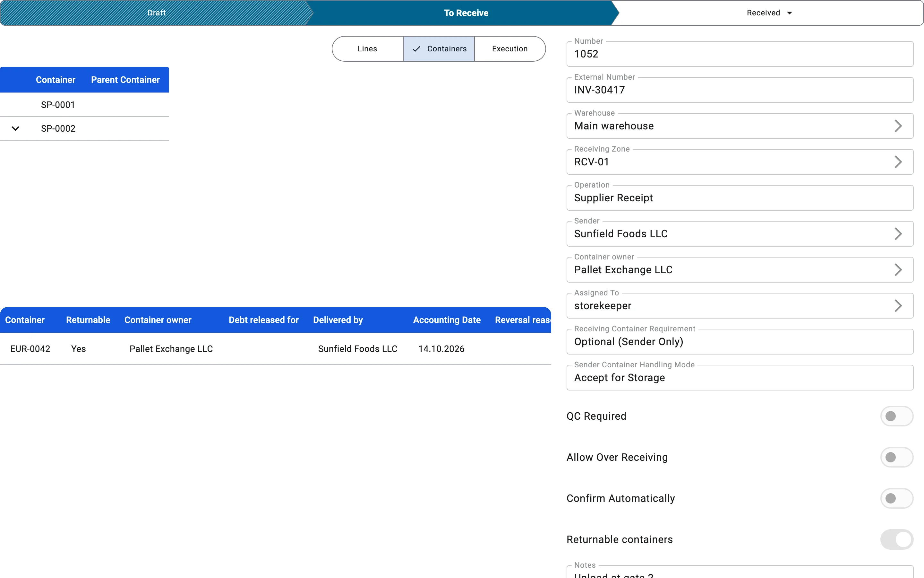Sort by upper Container column header
Screen dimensions: 924x578
click(56, 80)
